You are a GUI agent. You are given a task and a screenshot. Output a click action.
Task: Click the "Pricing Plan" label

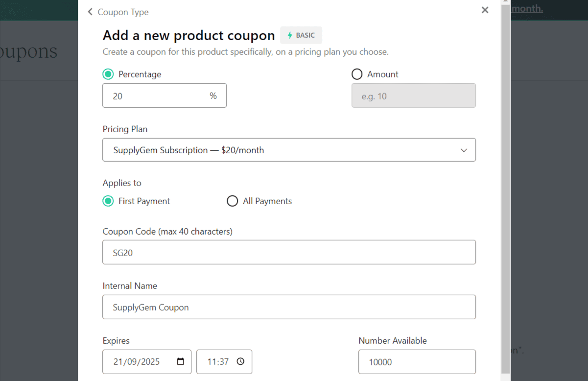(125, 129)
